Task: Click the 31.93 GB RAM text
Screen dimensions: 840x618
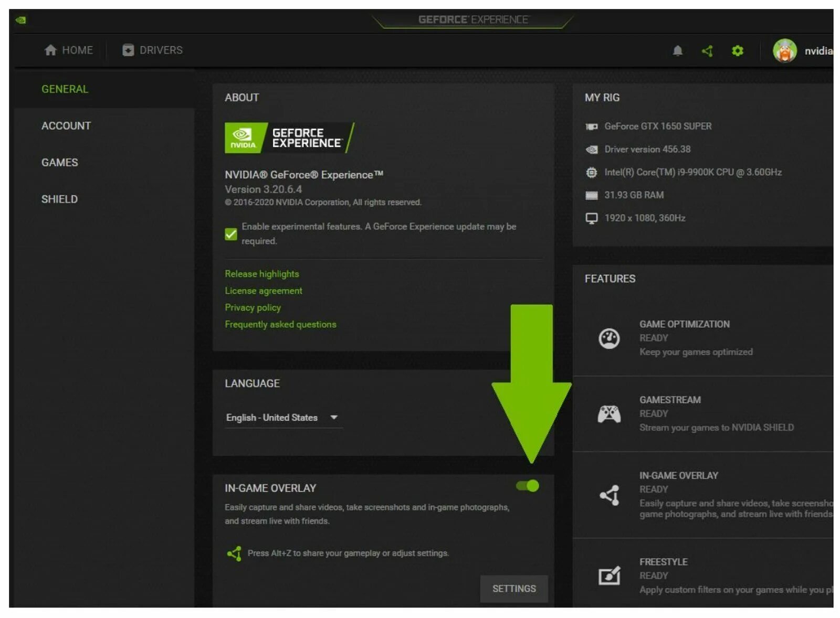Action: pyautogui.click(x=634, y=195)
